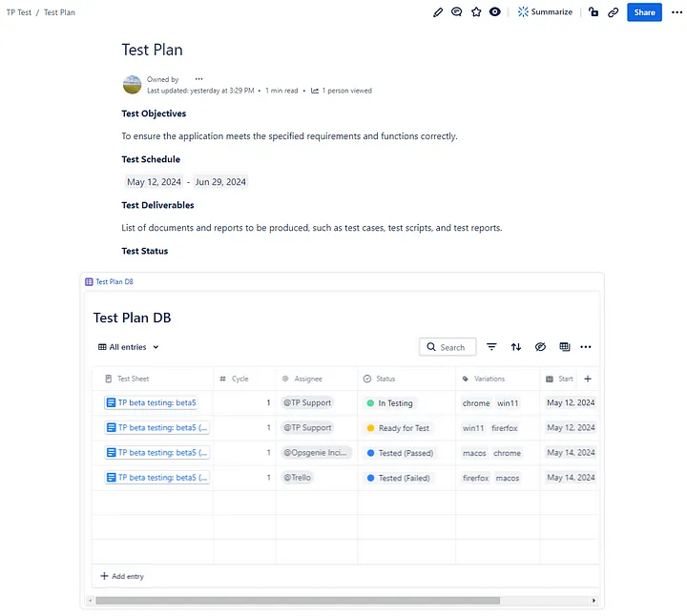
Task: Click the Share button
Action: click(644, 12)
